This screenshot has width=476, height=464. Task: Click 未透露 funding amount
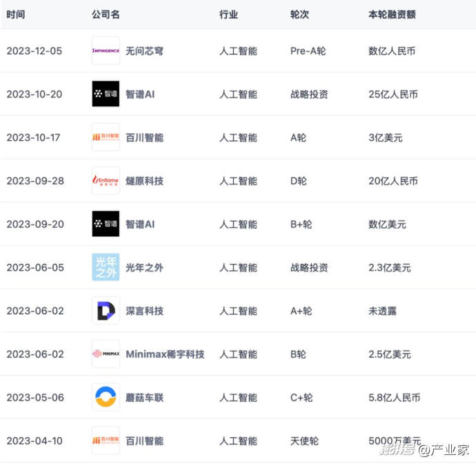click(x=382, y=311)
